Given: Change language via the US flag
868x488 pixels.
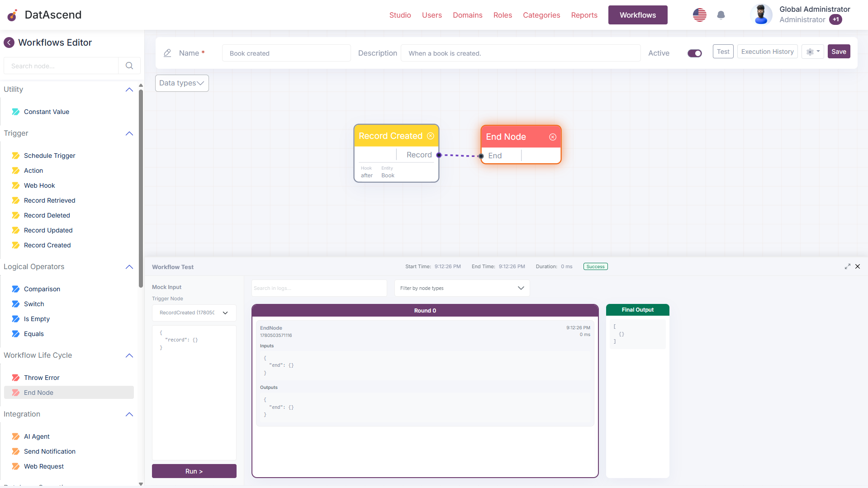Looking at the screenshot, I should (x=700, y=15).
